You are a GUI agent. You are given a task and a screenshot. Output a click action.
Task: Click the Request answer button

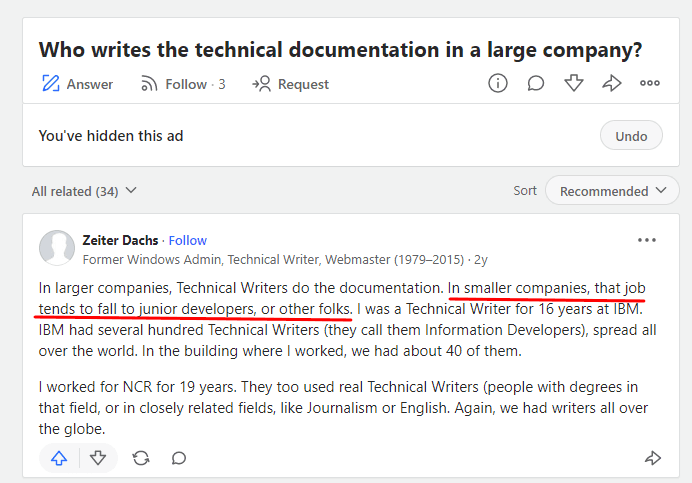click(x=291, y=84)
